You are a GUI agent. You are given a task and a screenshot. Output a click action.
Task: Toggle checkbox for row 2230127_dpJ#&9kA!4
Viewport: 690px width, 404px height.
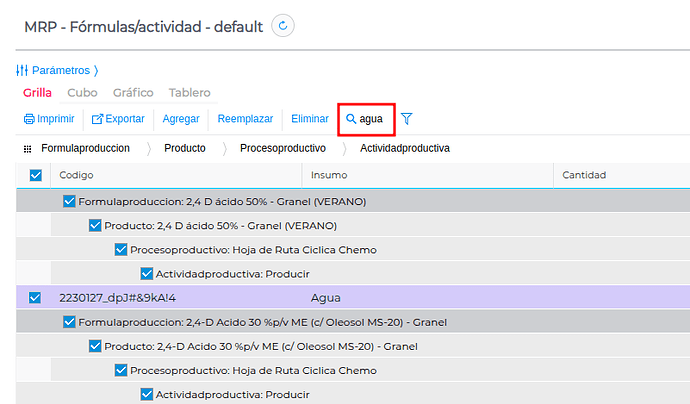(x=35, y=298)
